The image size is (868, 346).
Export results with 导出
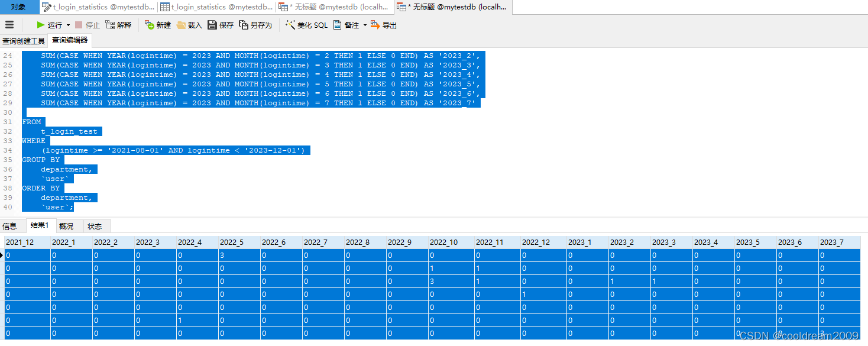point(384,25)
